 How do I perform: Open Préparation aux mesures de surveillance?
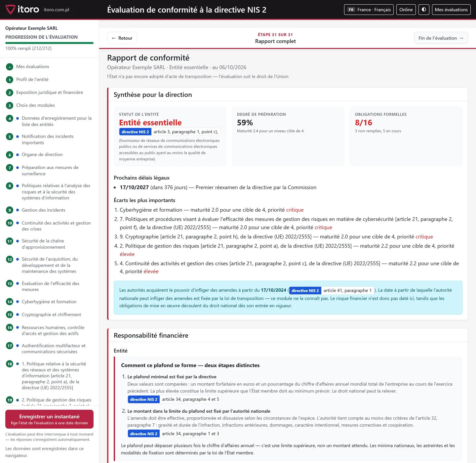click(x=50, y=170)
